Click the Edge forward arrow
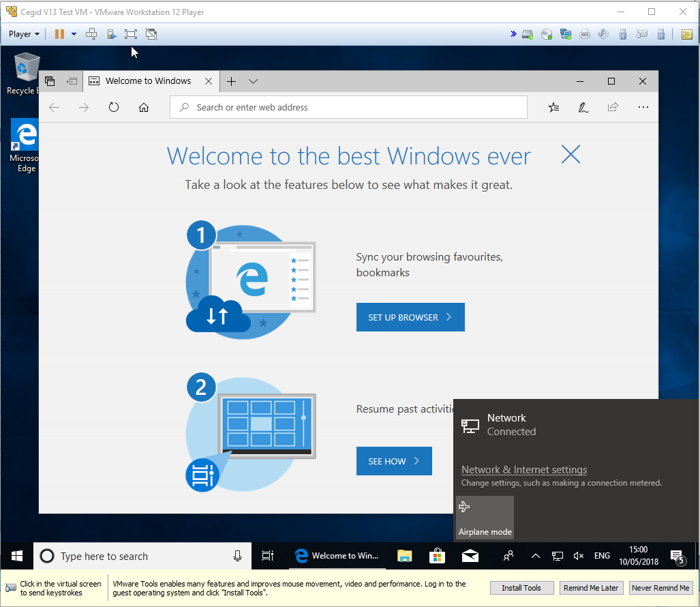The image size is (700, 607). (84, 107)
